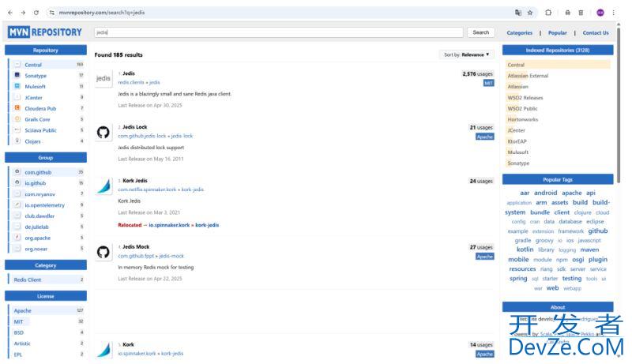This screenshot has height=364, width=632.
Task: Open the Sort by Relevance dropdown
Action: coord(466,54)
